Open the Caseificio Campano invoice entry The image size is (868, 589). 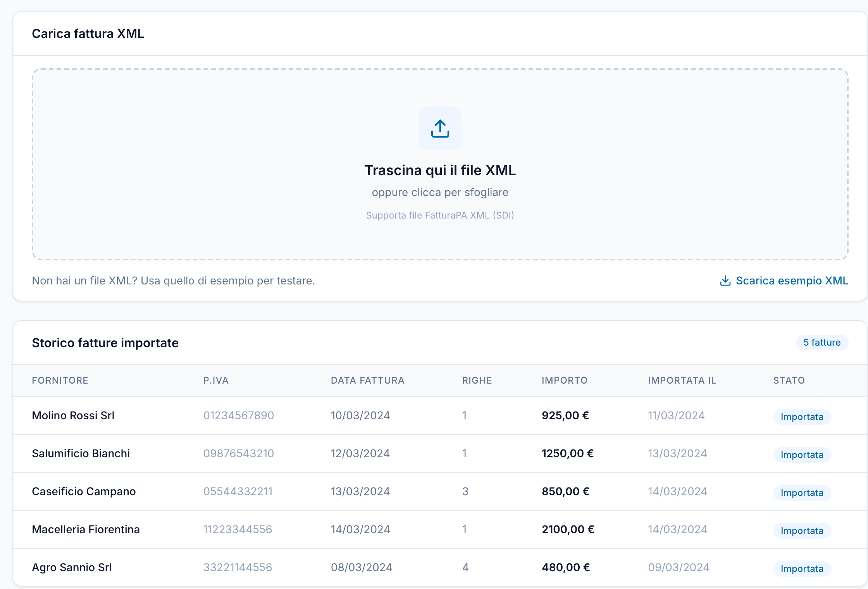(84, 491)
